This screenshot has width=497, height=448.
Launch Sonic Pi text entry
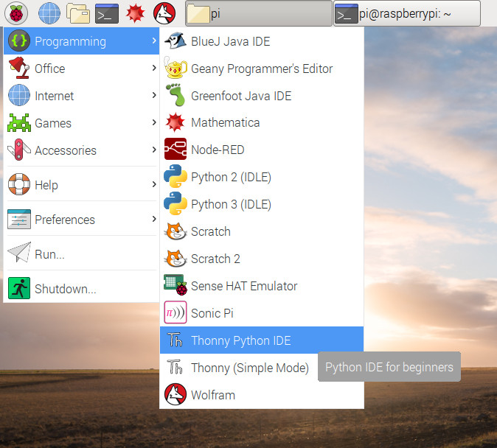tap(212, 313)
